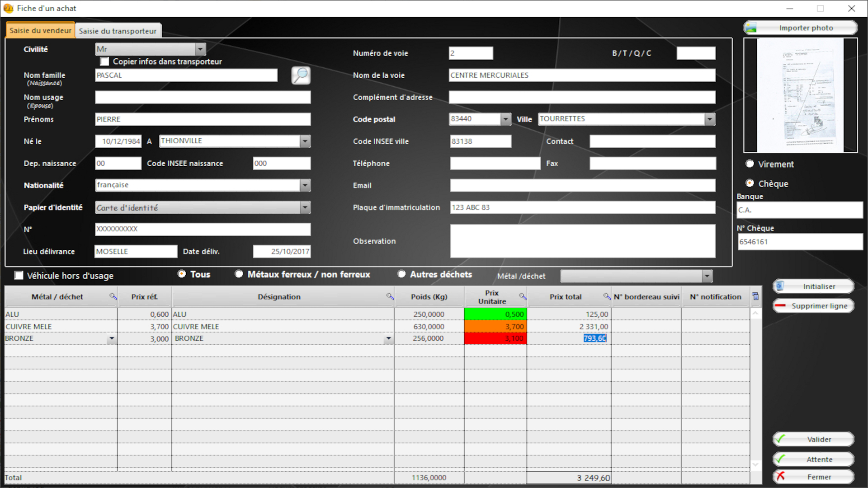
Task: Open the Civilité dropdown
Action: [x=200, y=49]
